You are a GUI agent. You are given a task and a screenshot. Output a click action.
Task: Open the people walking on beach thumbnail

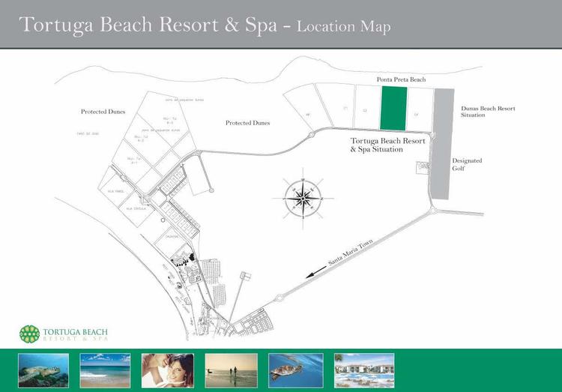coord(232,370)
